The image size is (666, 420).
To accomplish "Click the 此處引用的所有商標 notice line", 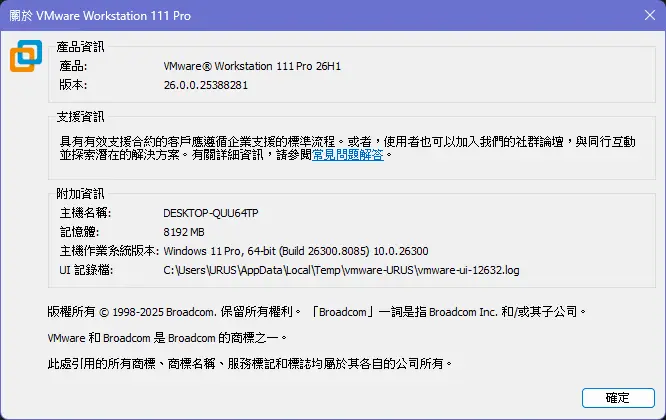I will pos(250,364).
